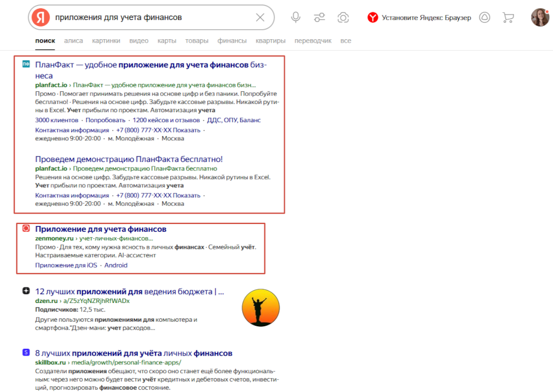Image resolution: width=553 pixels, height=392 pixels.
Task: Click the zenmoney red favicon
Action: click(26, 228)
